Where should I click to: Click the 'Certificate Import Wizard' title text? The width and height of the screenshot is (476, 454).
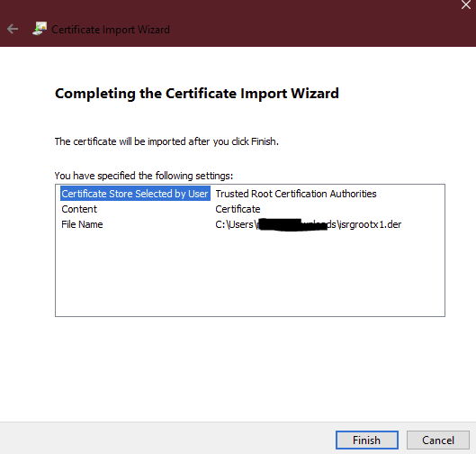111,30
